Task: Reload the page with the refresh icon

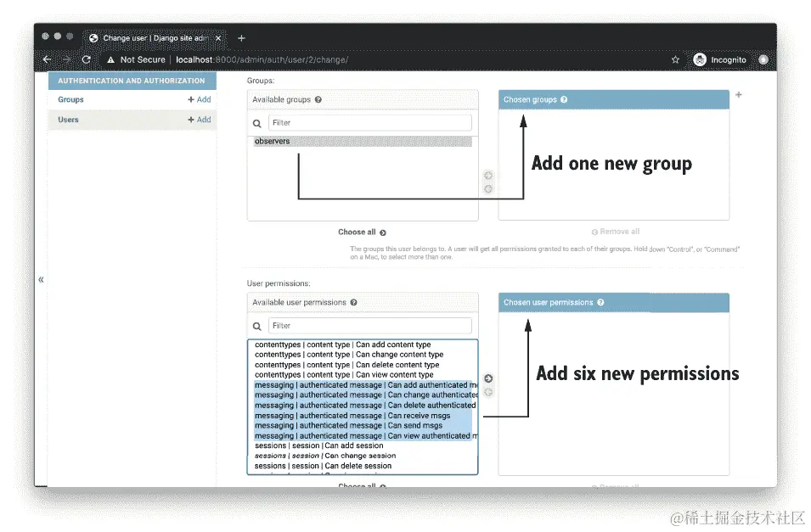Action: (x=87, y=59)
